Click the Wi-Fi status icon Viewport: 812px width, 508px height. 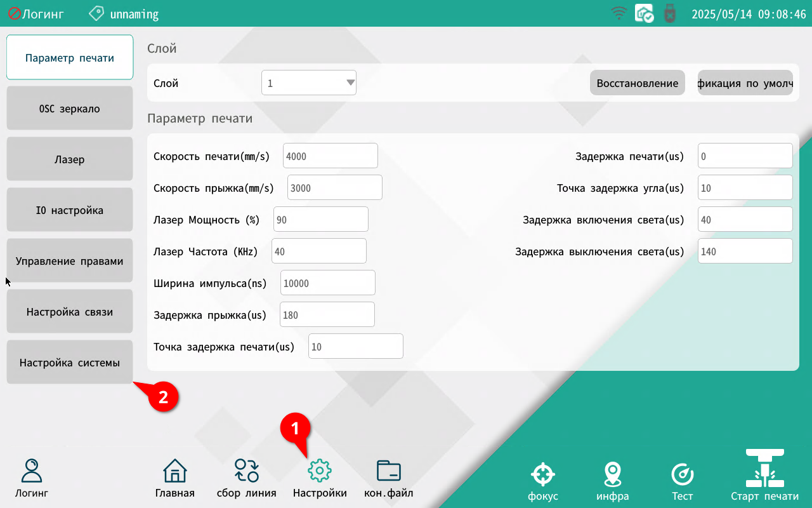(x=619, y=13)
